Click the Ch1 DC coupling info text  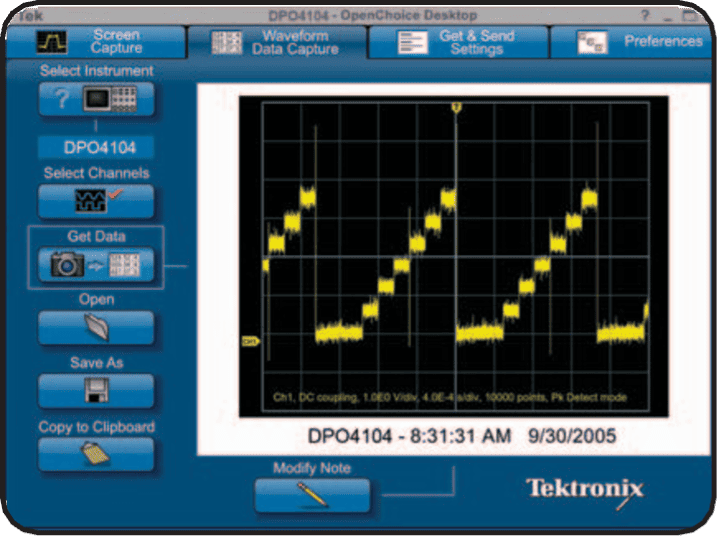click(x=450, y=397)
